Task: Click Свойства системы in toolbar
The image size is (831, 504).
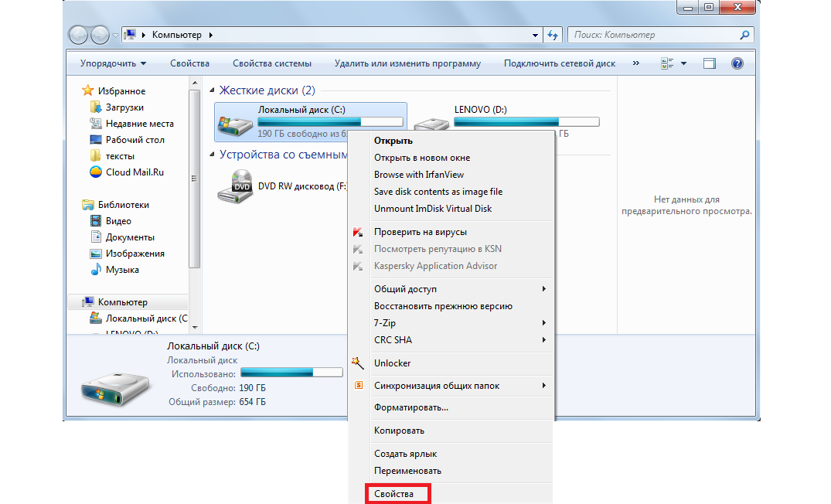Action: click(272, 63)
